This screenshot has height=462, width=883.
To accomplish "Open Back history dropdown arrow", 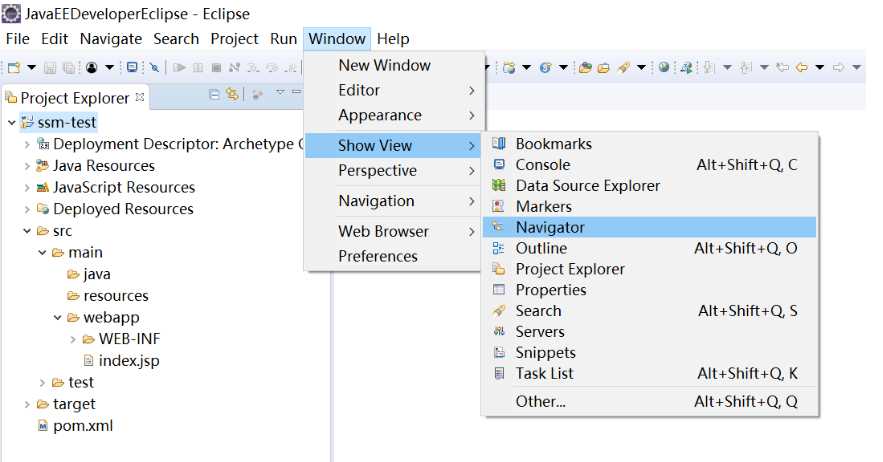I will (820, 68).
